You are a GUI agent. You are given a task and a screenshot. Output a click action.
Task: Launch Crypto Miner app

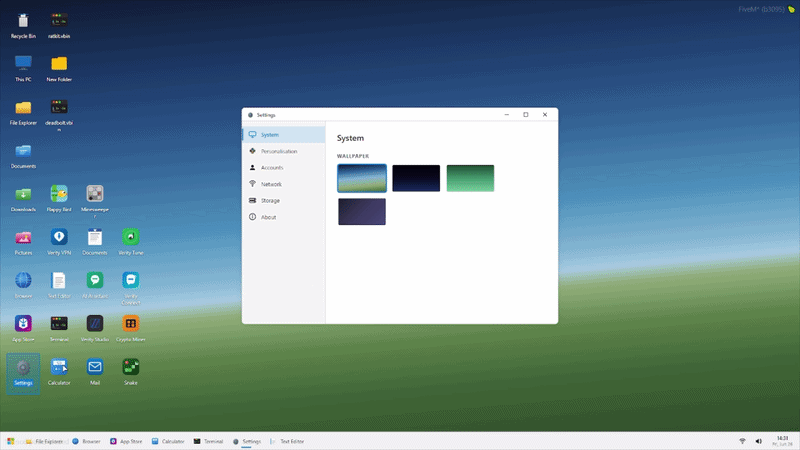(131, 329)
